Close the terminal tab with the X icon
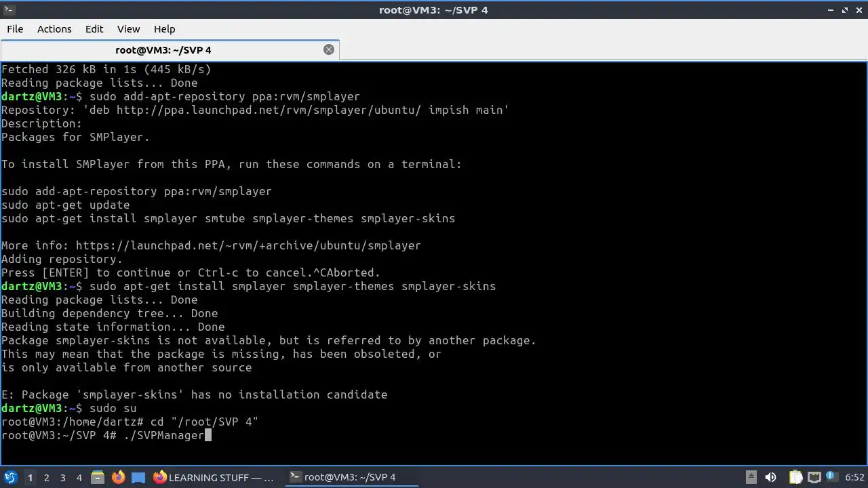The image size is (868, 488). click(329, 49)
